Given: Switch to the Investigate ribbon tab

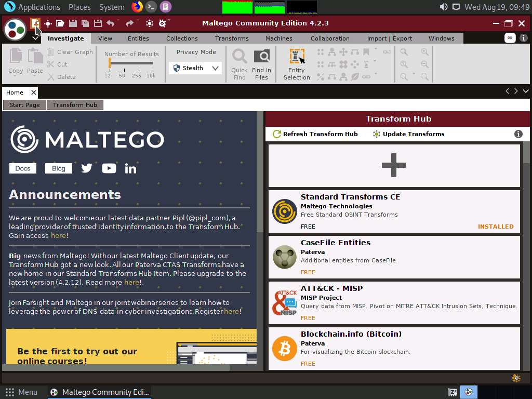Looking at the screenshot, I should [x=66, y=38].
